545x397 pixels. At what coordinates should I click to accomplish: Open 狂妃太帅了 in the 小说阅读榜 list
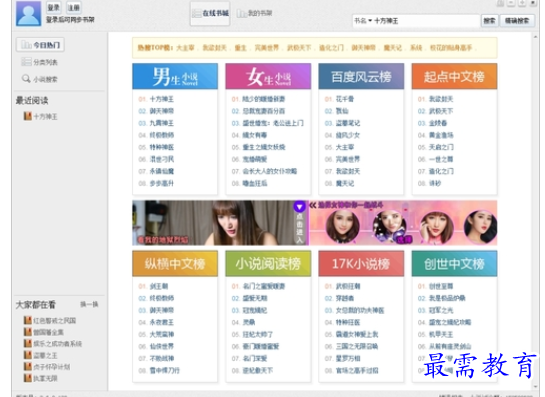point(257,334)
